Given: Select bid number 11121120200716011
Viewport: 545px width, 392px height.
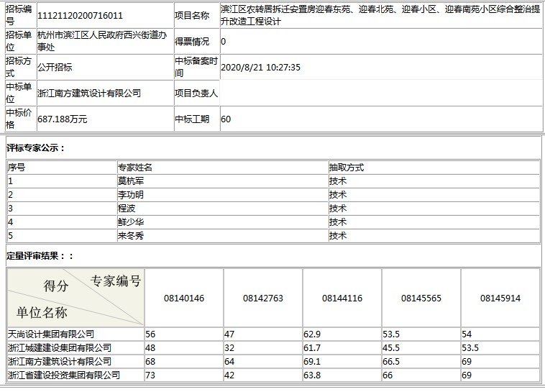Looking at the screenshot, I should point(80,16).
